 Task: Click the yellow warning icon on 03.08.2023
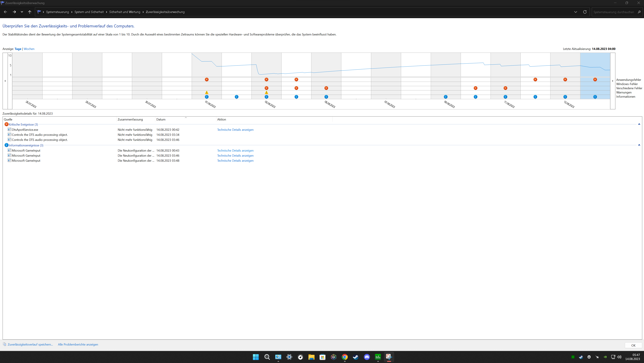[x=266, y=93]
